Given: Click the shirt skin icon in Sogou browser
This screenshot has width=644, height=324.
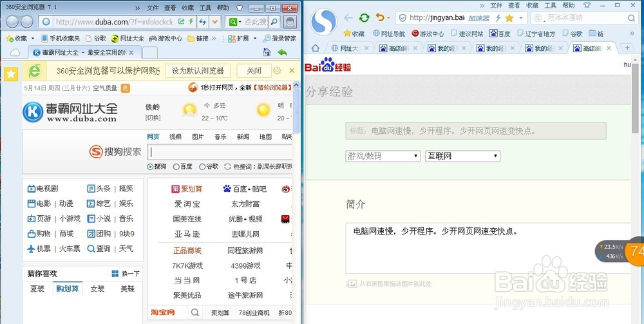Looking at the screenshot, I should coord(587,5).
